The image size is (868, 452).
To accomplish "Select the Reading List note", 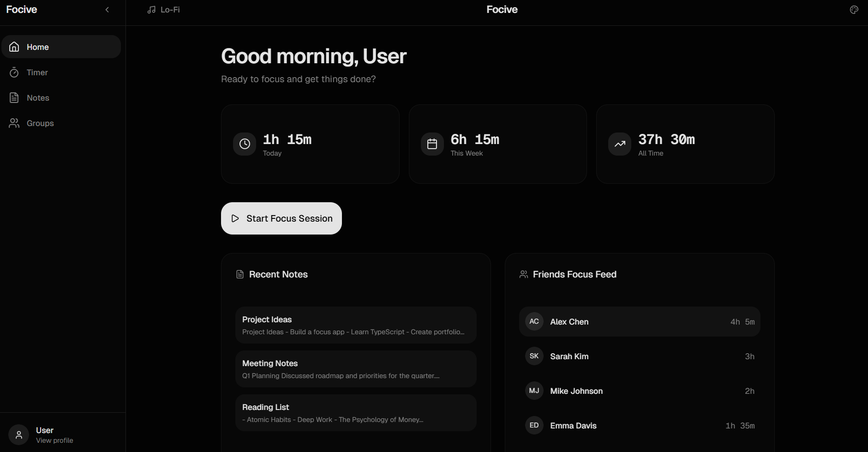I will point(355,412).
